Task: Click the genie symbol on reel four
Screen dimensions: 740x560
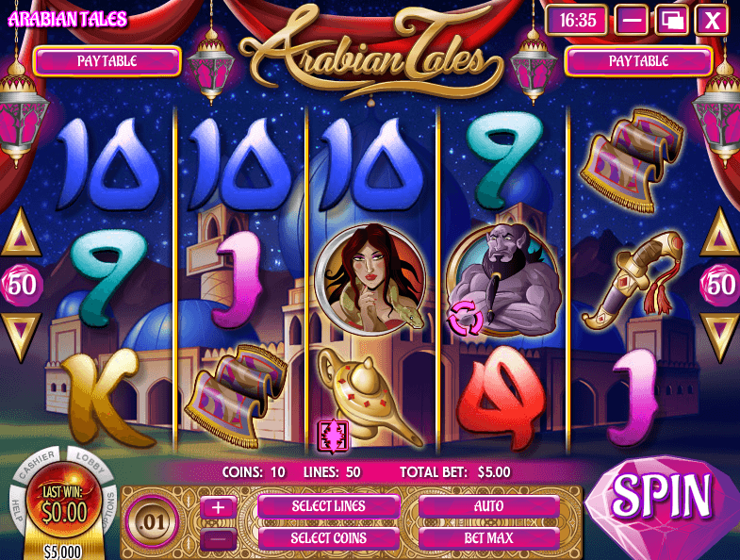Action: [504, 282]
